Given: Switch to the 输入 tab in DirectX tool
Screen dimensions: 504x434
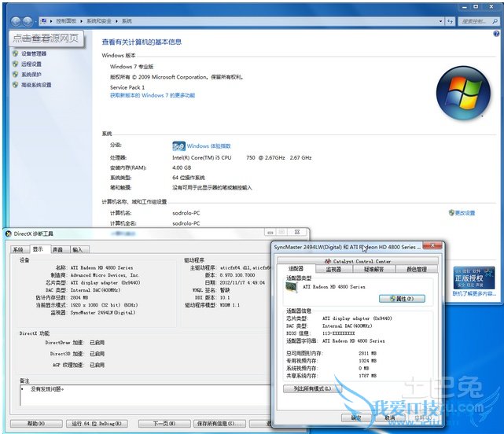Looking at the screenshot, I should point(78,249).
